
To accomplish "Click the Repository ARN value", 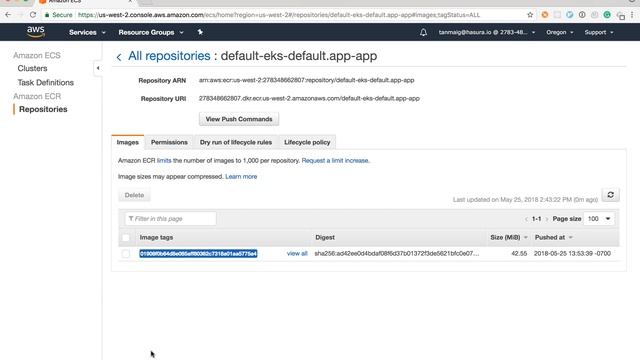I will [x=307, y=80].
